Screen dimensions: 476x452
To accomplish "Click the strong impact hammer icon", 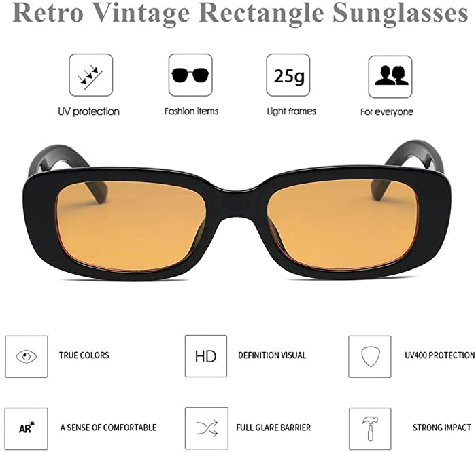I will coord(370,429).
